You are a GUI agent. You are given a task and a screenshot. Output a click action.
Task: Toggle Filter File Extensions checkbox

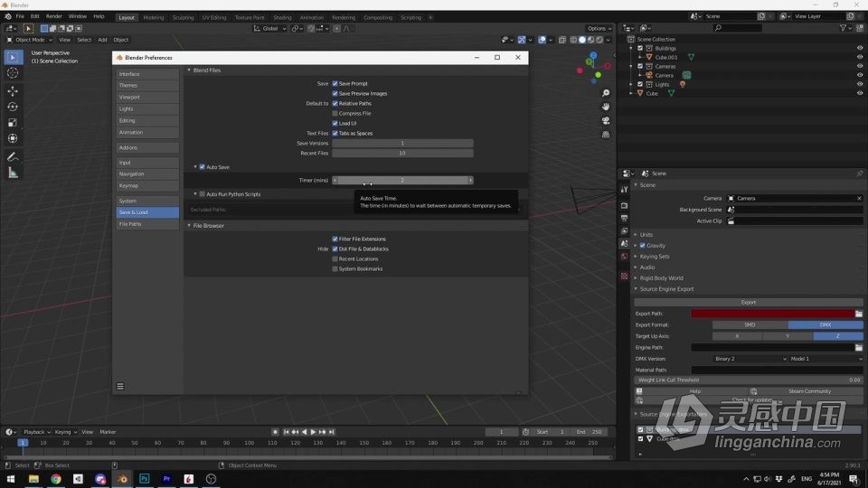click(x=335, y=239)
